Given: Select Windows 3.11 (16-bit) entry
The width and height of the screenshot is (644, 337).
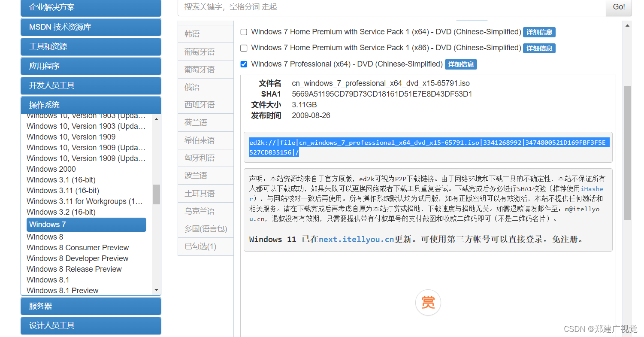Looking at the screenshot, I should (x=63, y=191).
